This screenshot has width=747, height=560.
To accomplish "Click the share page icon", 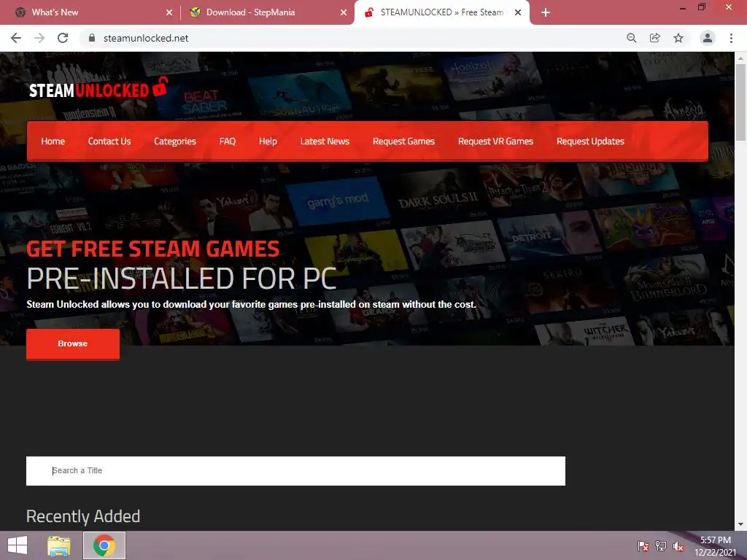I will point(654,38).
